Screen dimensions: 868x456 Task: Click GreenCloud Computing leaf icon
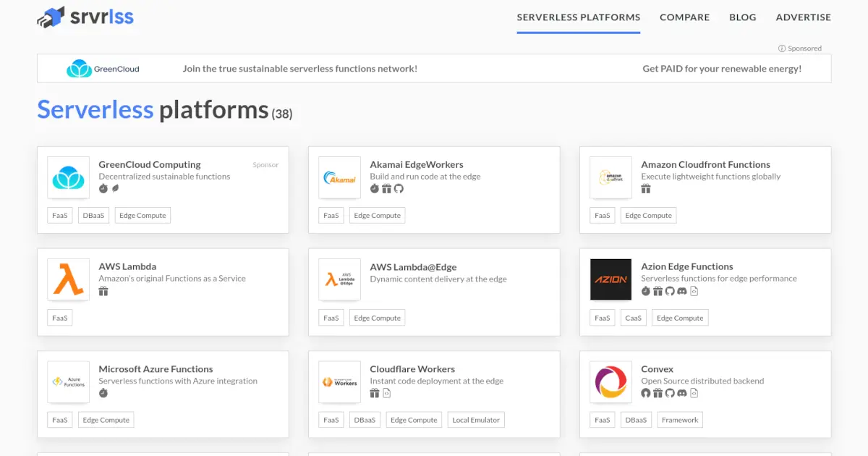pos(115,189)
